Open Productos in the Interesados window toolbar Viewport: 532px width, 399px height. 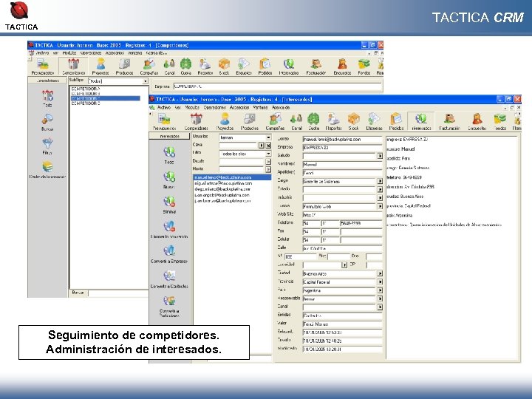coord(250,122)
